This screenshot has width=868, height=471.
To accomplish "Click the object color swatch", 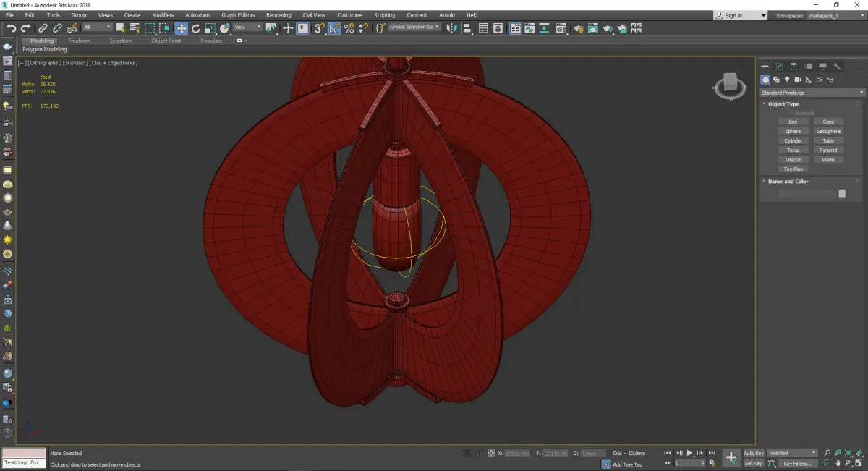I will [841, 193].
